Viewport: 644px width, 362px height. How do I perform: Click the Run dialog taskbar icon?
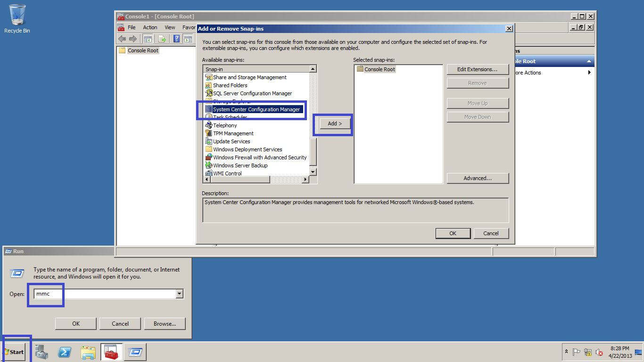coord(135,352)
